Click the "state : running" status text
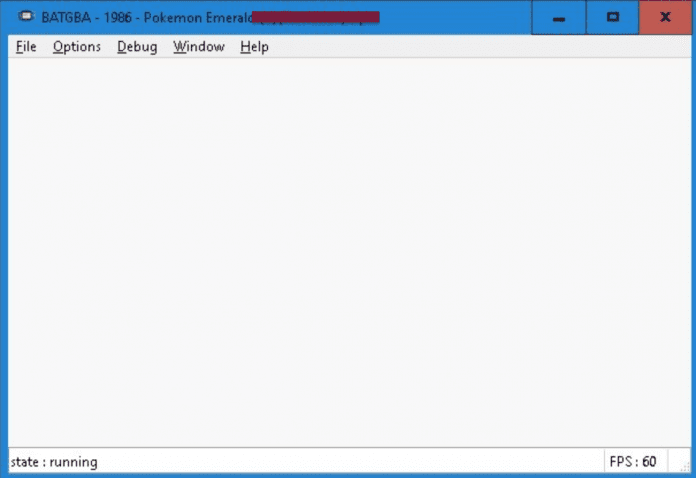 click(x=54, y=462)
